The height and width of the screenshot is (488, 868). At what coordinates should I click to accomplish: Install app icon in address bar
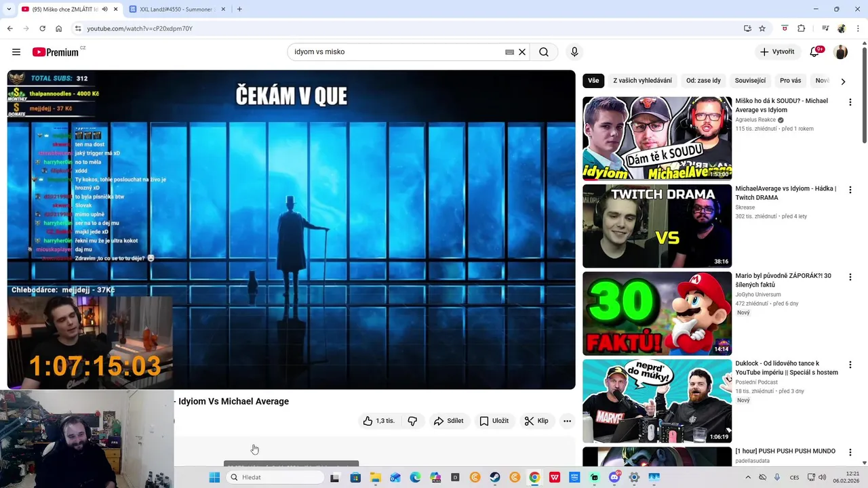(747, 28)
